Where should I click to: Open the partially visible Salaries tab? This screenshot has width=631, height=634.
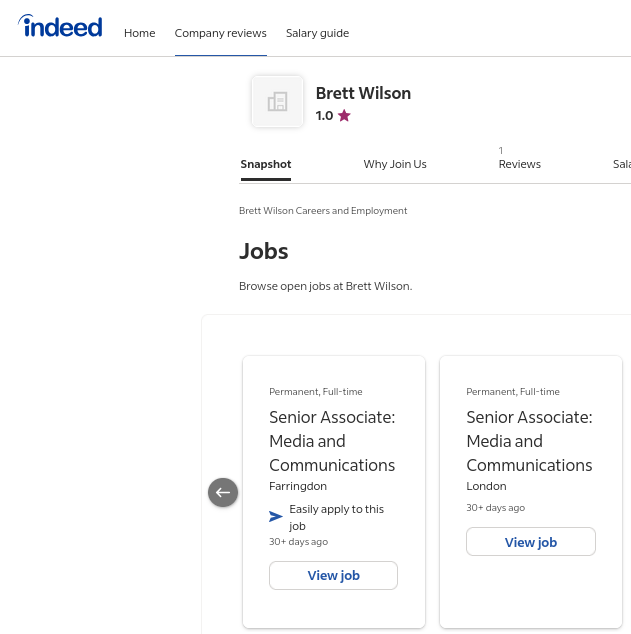622,164
